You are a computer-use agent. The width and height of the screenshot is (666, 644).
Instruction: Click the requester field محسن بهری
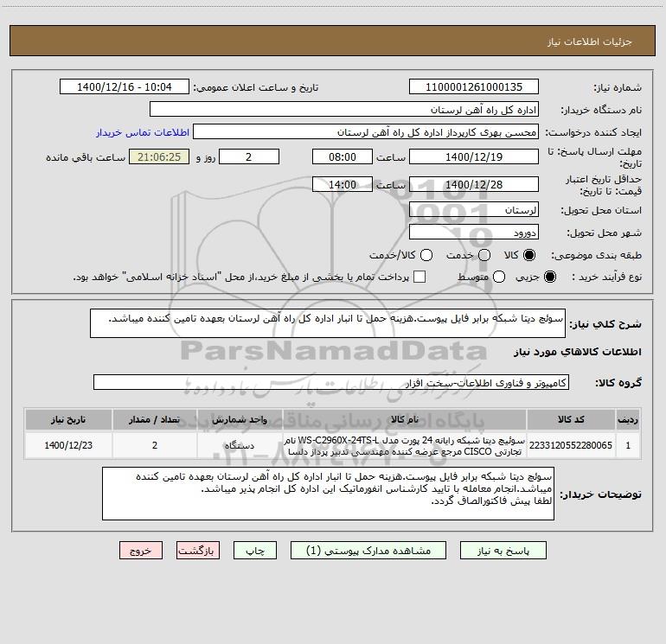366,132
